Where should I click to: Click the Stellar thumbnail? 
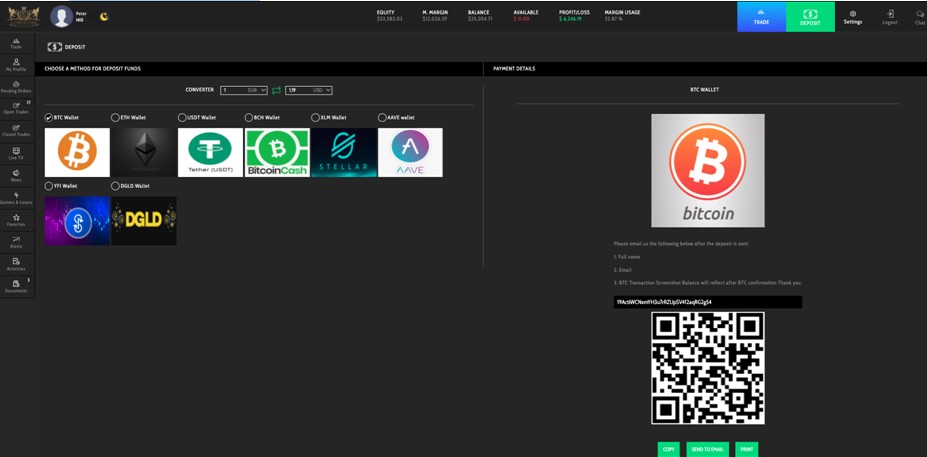tap(344, 153)
